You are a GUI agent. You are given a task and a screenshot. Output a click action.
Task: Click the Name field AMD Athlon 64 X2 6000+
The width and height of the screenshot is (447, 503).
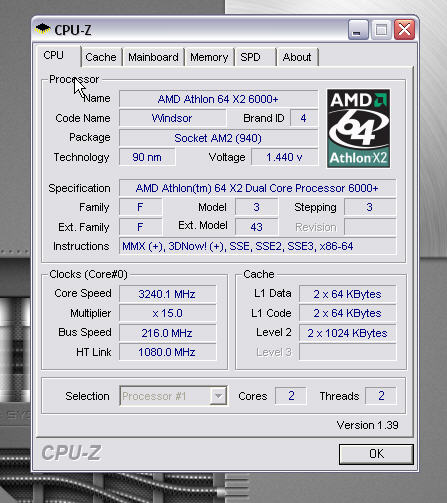point(218,99)
